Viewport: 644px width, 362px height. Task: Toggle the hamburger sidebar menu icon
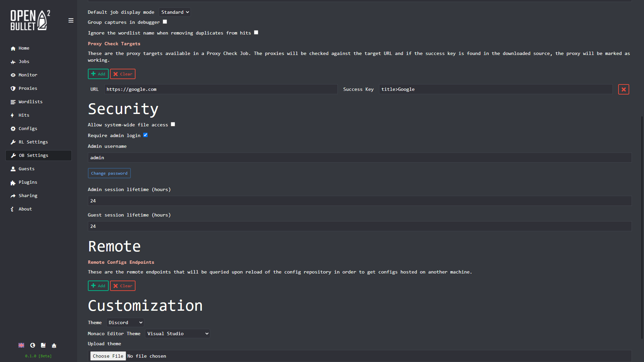(71, 20)
